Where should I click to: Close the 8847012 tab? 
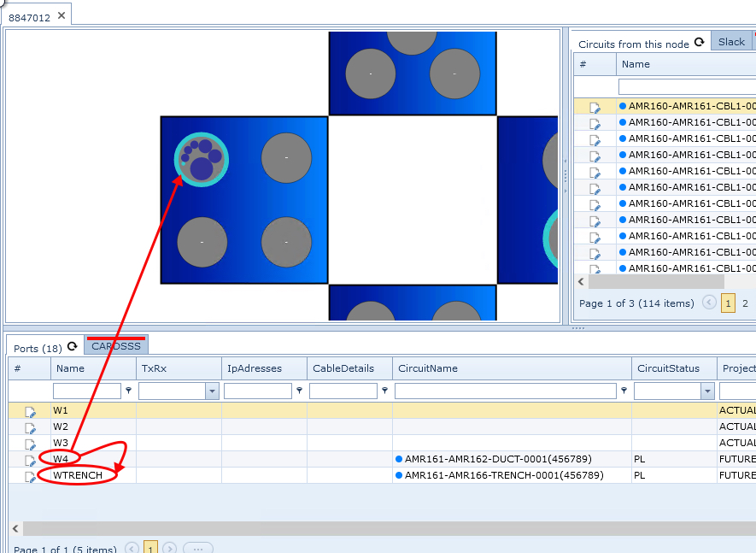[62, 15]
